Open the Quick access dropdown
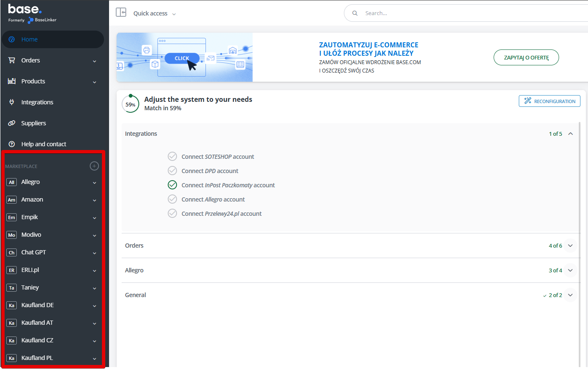Screen dimensions: 588x370 click(154, 13)
